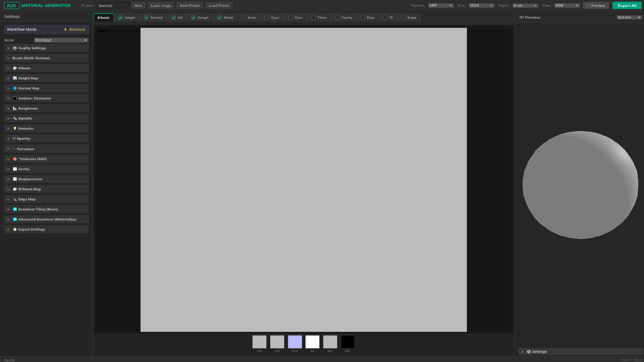
Task: Enable the Emis map checkbox
Action: pyautogui.click(x=244, y=18)
